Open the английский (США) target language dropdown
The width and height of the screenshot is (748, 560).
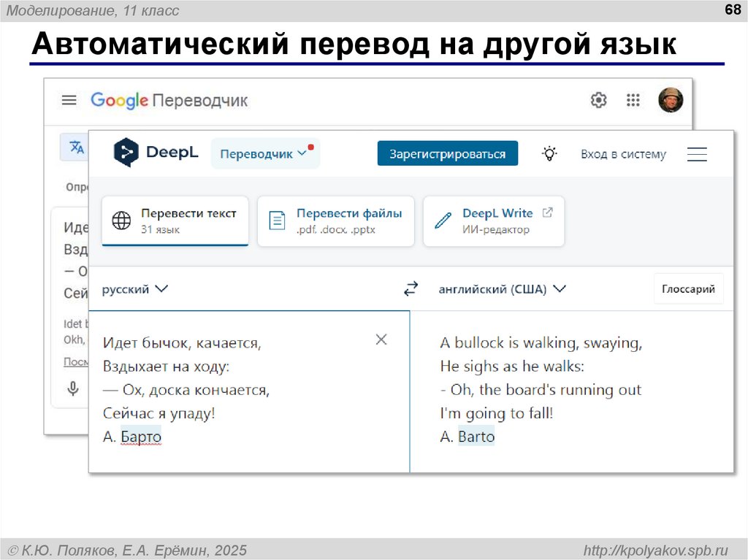tap(502, 289)
